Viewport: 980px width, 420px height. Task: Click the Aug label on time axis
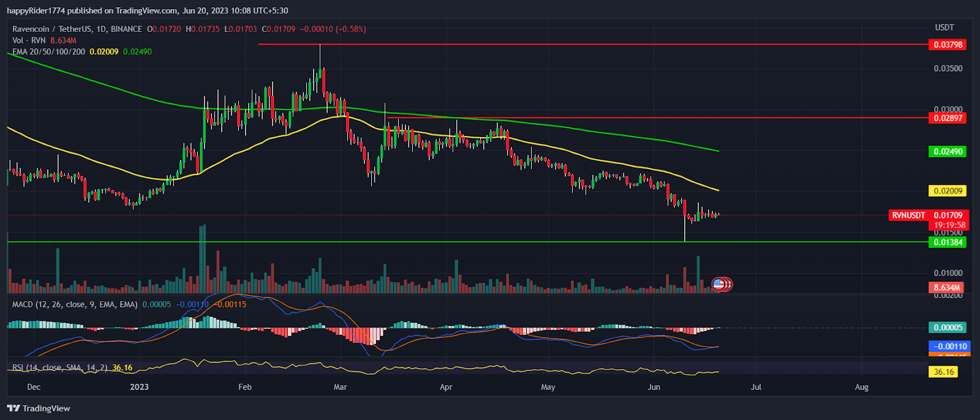[x=862, y=387]
